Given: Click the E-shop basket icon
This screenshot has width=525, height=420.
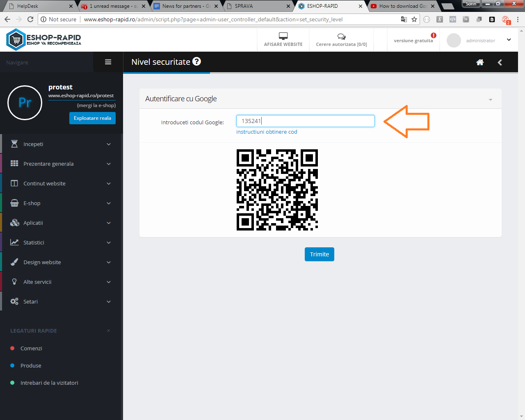Looking at the screenshot, I should pyautogui.click(x=14, y=203).
